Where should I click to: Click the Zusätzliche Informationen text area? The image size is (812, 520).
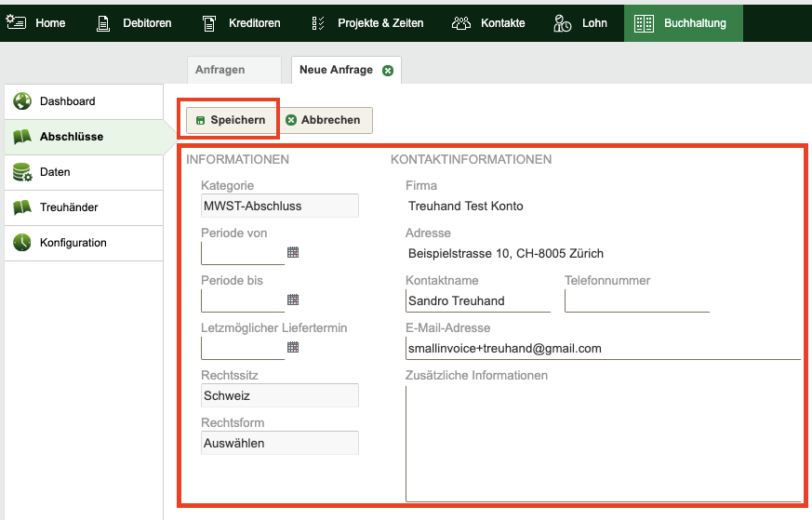pyautogui.click(x=604, y=444)
